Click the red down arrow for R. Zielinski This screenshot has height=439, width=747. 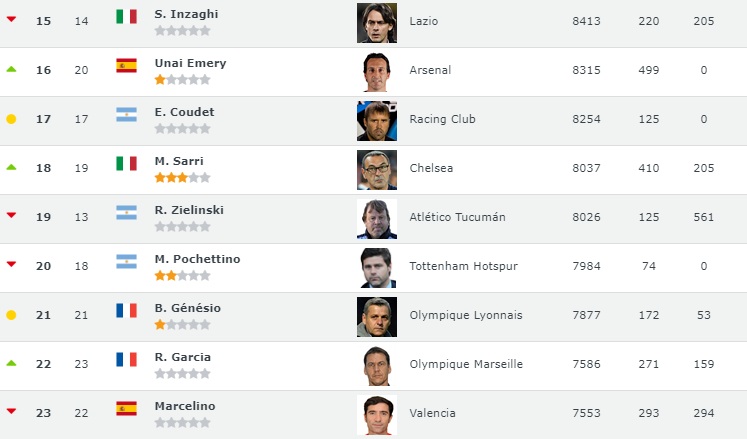(11, 215)
